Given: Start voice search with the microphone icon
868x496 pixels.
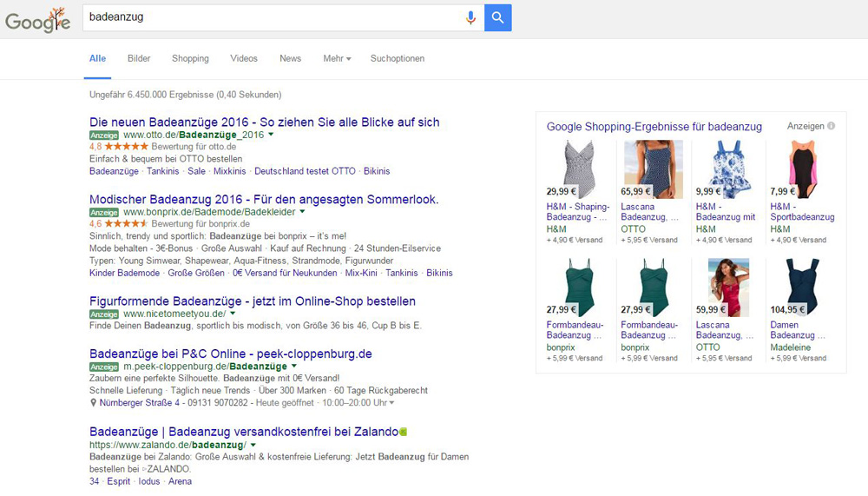Looking at the screenshot, I should [x=470, y=17].
